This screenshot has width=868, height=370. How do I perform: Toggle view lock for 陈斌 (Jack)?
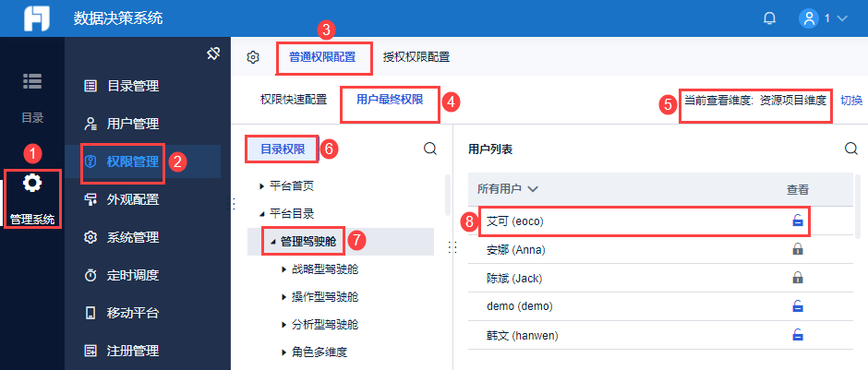(797, 278)
